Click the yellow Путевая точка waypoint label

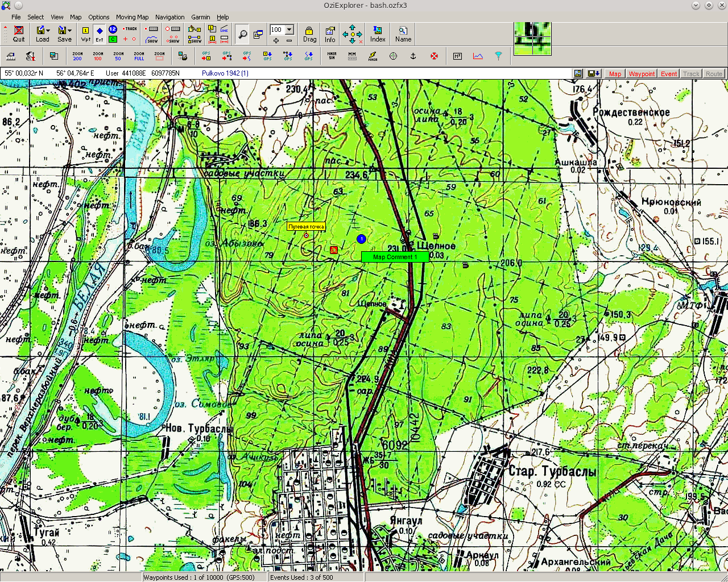(306, 227)
